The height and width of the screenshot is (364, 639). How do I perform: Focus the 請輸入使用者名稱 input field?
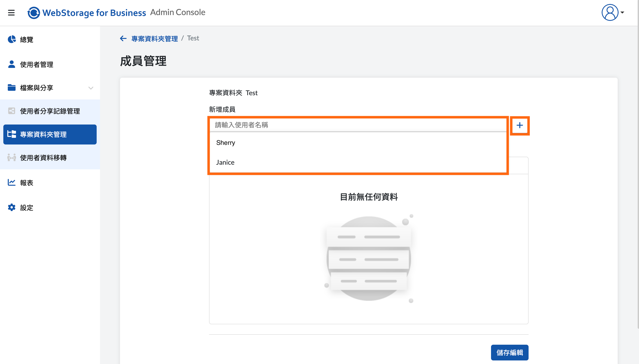[x=358, y=125]
